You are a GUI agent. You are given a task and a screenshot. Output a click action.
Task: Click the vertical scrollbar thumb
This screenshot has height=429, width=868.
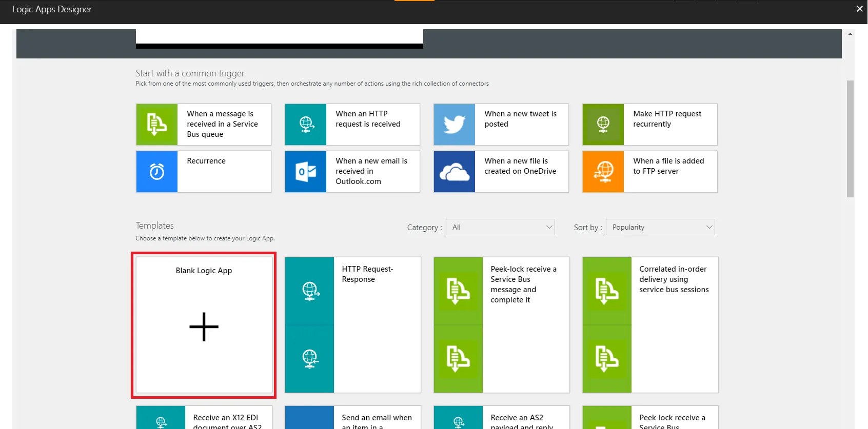tap(850, 139)
